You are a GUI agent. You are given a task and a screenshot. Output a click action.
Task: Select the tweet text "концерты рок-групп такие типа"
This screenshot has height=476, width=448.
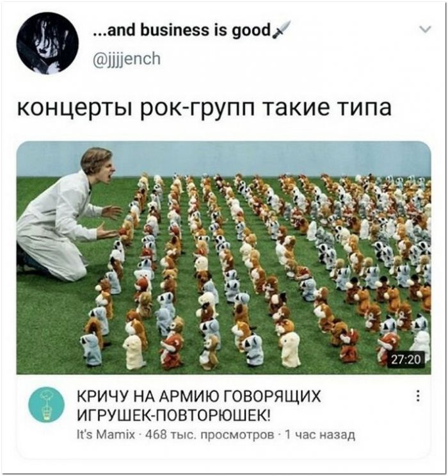pos(204,109)
